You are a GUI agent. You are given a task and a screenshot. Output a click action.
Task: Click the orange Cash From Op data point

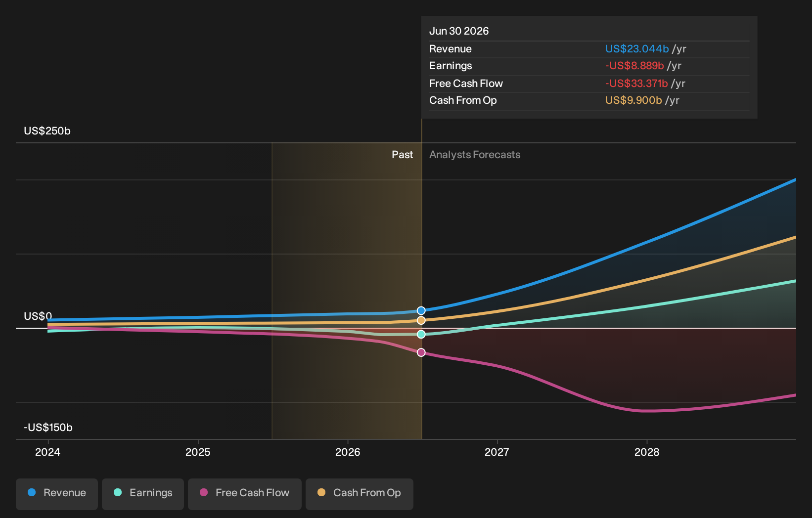[421, 320]
